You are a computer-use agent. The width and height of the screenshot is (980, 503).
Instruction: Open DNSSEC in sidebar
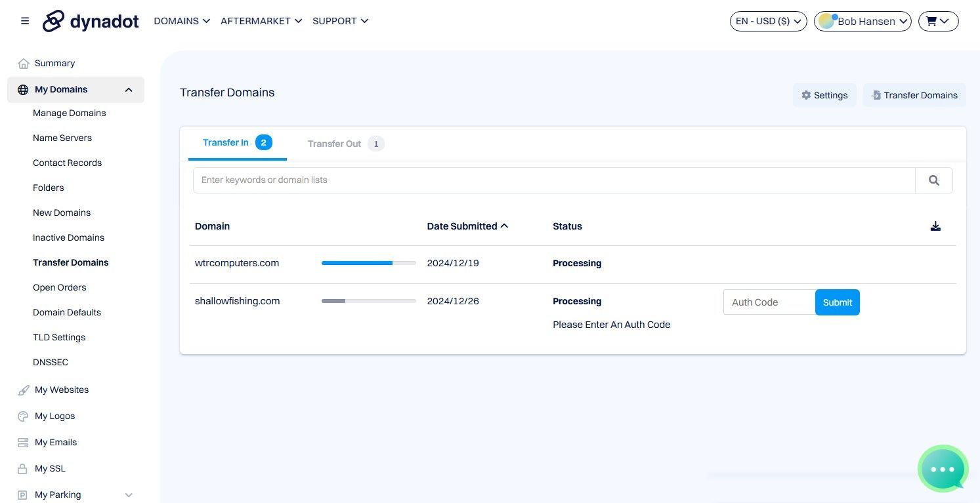(x=51, y=363)
